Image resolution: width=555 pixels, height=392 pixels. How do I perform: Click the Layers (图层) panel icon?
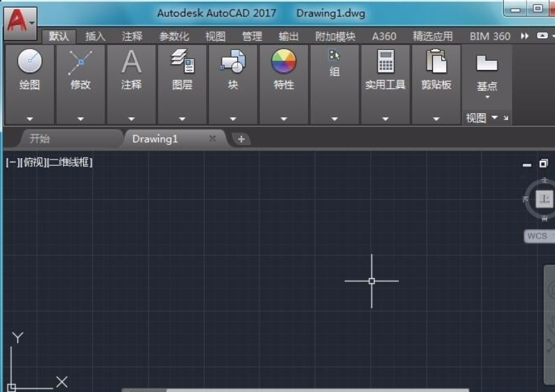click(x=182, y=61)
